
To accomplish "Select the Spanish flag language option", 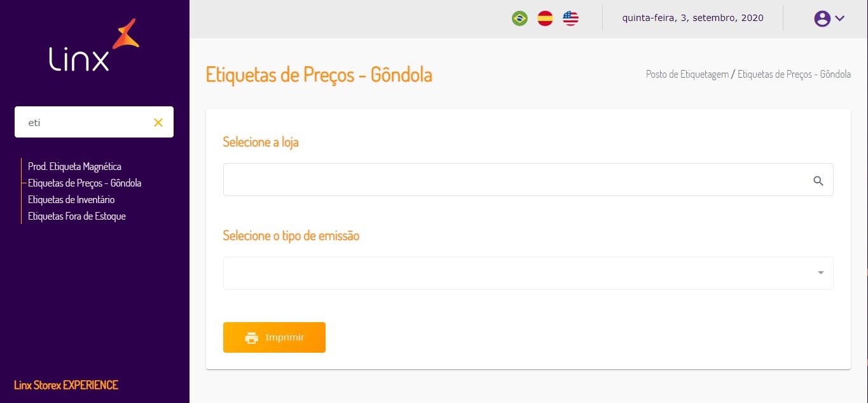I will pyautogui.click(x=545, y=18).
